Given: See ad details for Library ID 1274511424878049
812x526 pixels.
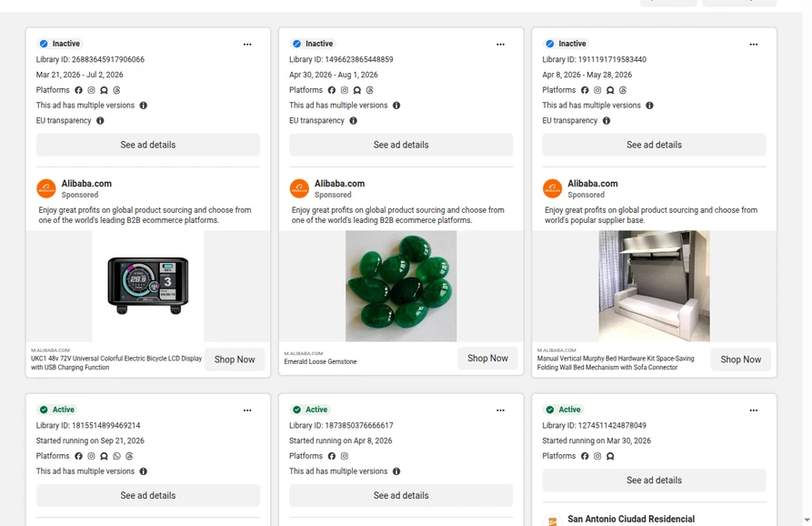Looking at the screenshot, I should click(x=654, y=480).
